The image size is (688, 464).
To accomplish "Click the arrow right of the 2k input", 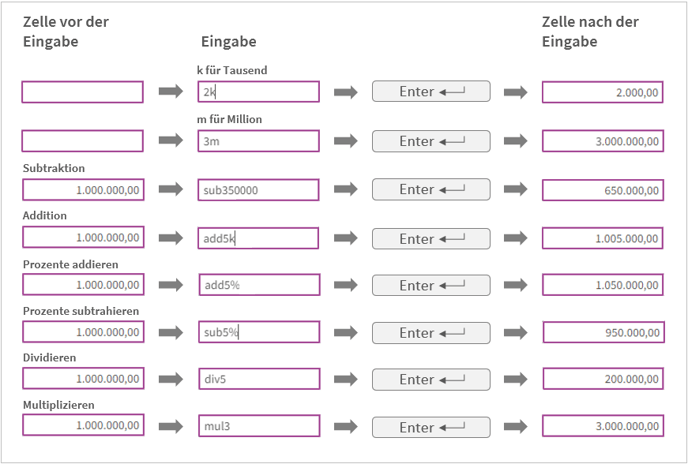I will pos(345,92).
